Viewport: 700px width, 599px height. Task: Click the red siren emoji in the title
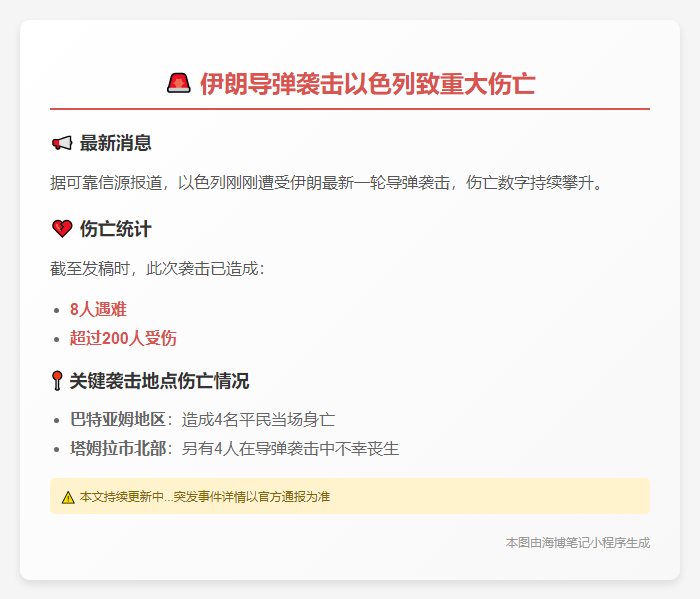click(x=179, y=83)
